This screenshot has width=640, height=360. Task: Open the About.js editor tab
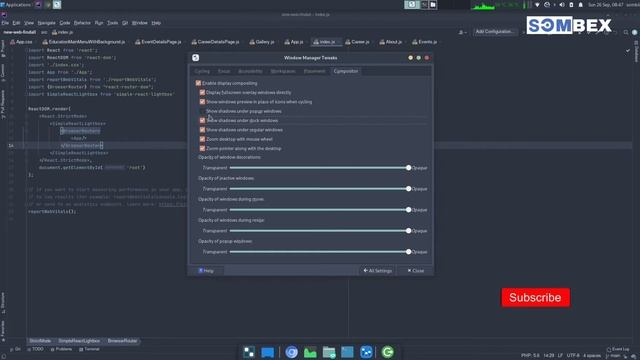tap(391, 42)
